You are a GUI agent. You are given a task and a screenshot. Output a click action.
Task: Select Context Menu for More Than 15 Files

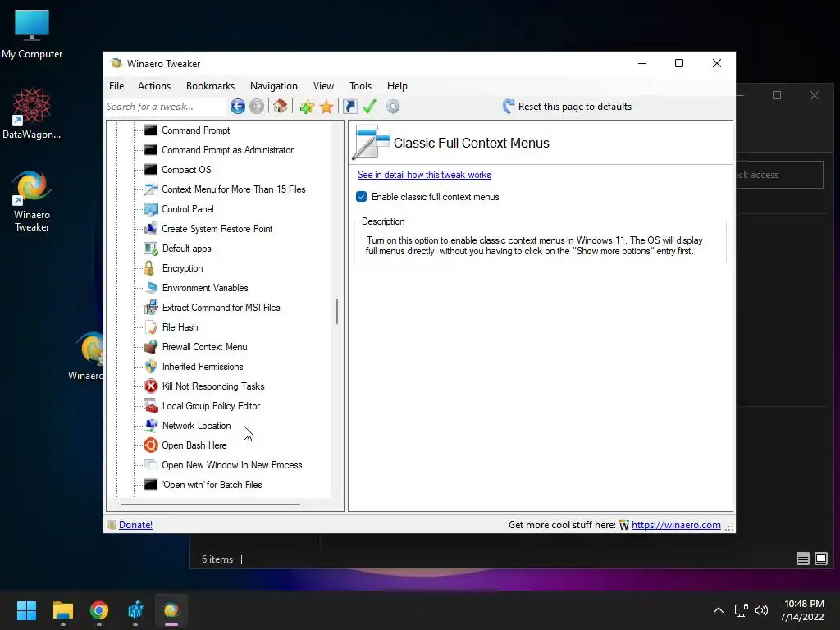pos(234,189)
